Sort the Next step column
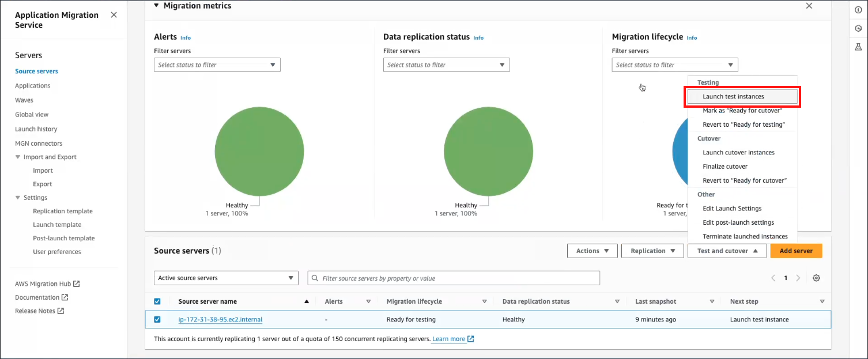The width and height of the screenshot is (868, 359). [x=822, y=301]
